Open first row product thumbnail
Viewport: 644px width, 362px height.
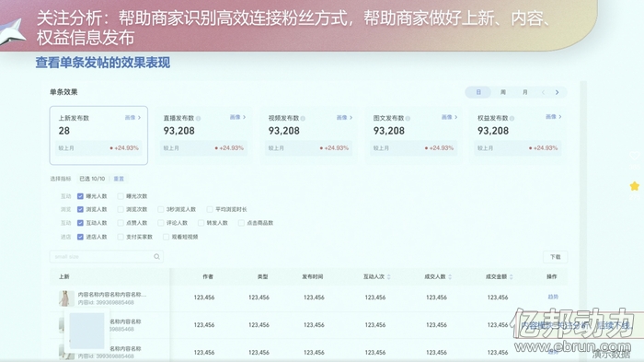pos(66,298)
